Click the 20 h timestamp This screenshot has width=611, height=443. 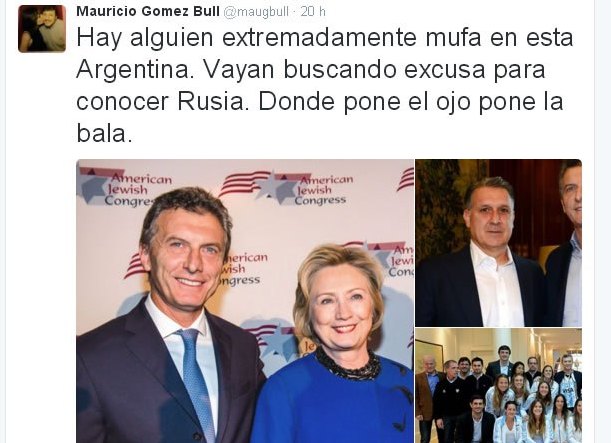(313, 11)
